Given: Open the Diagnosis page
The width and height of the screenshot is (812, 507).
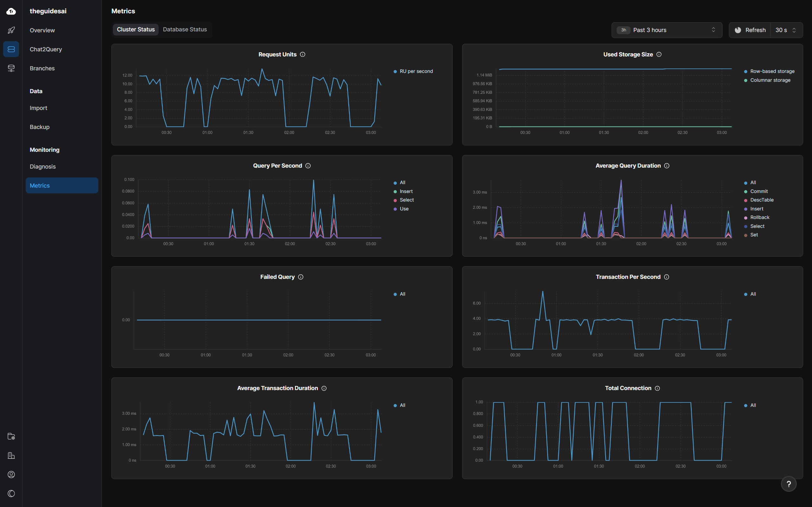Looking at the screenshot, I should coord(43,167).
